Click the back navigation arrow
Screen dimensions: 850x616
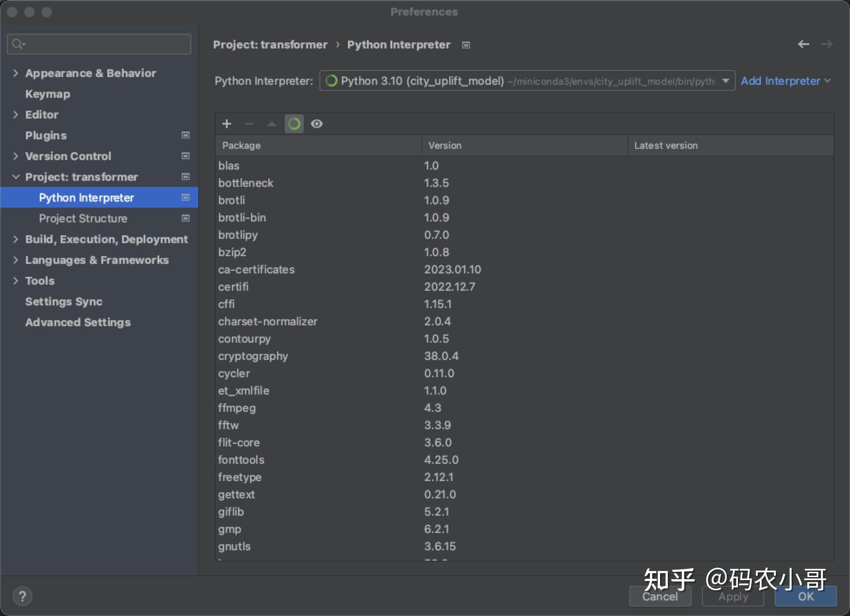[x=804, y=44]
